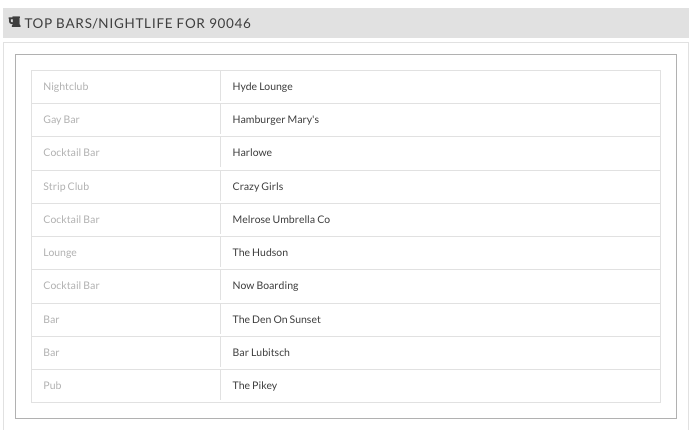Click Top Bars/Nightlife for 90046 heading
Image resolution: width=693 pixels, height=430 pixels.
point(137,23)
